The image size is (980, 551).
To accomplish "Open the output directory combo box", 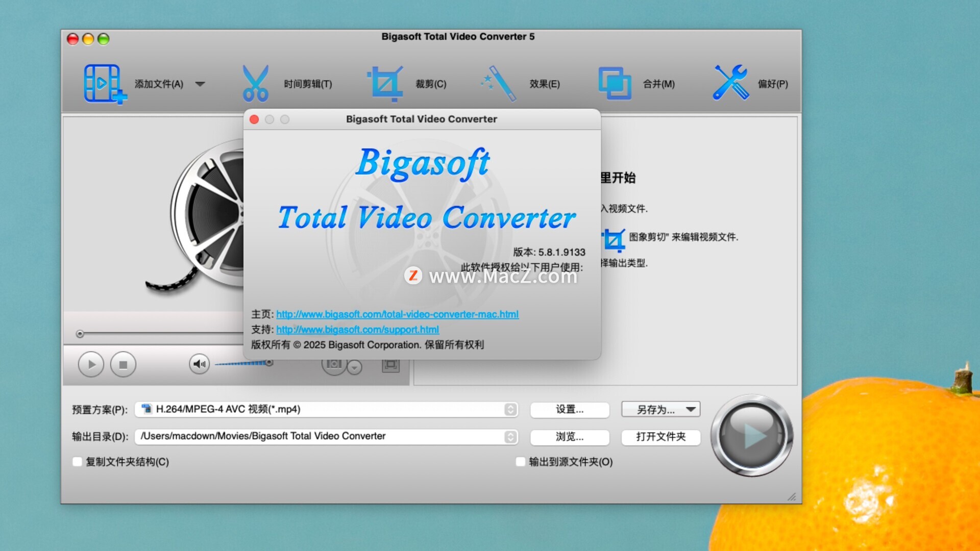I will (327, 436).
